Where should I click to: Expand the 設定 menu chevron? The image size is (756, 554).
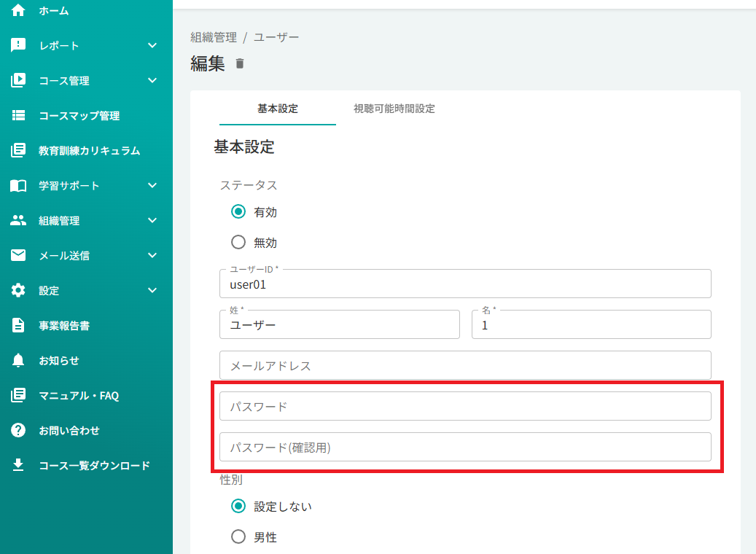[152, 290]
